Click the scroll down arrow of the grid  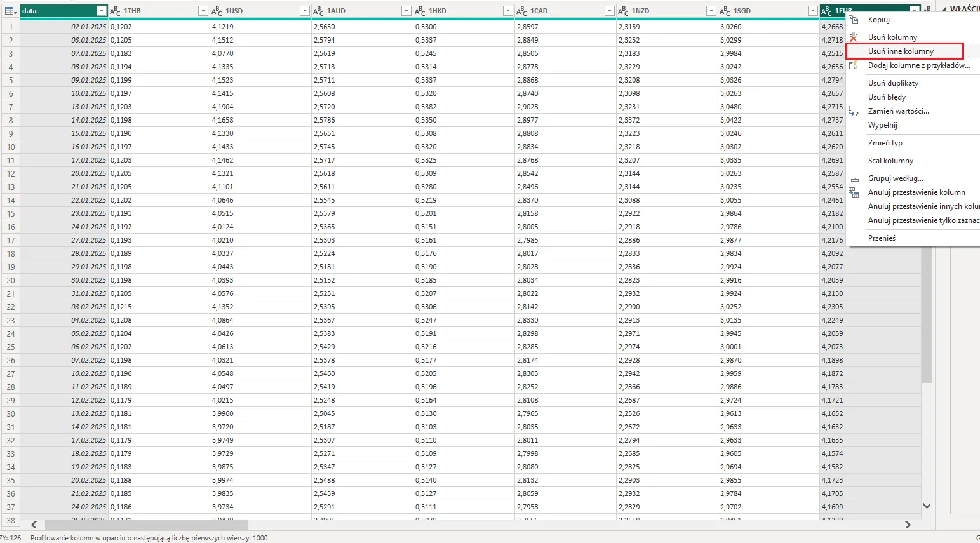click(x=927, y=506)
